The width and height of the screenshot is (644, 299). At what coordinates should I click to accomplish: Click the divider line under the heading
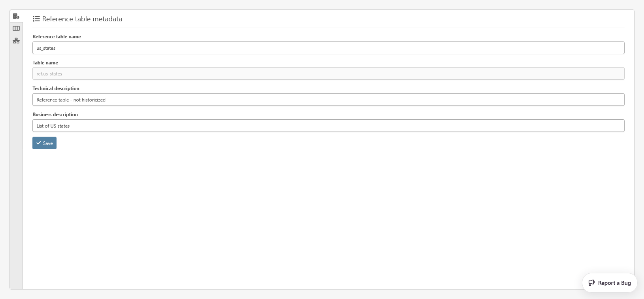[328, 28]
